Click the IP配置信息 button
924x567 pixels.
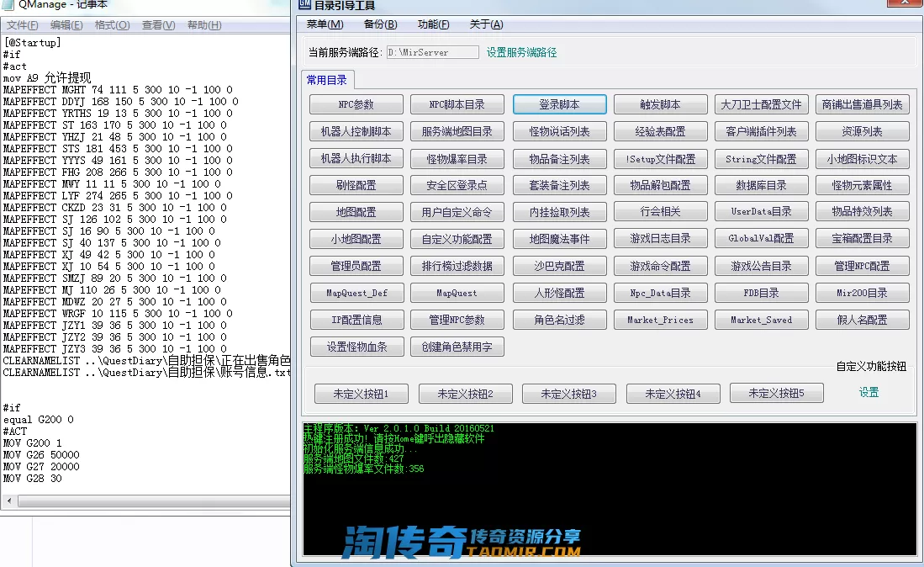pyautogui.click(x=356, y=320)
